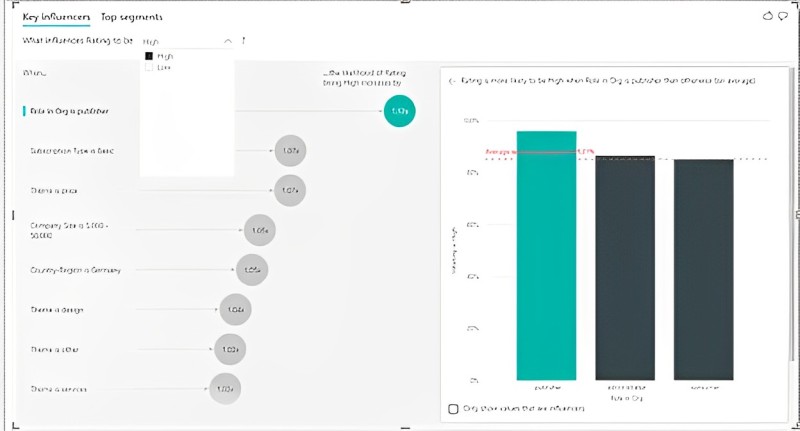The height and width of the screenshot is (431, 800).
Task: Select the Country-Region is Germany bubble
Action: click(x=252, y=269)
